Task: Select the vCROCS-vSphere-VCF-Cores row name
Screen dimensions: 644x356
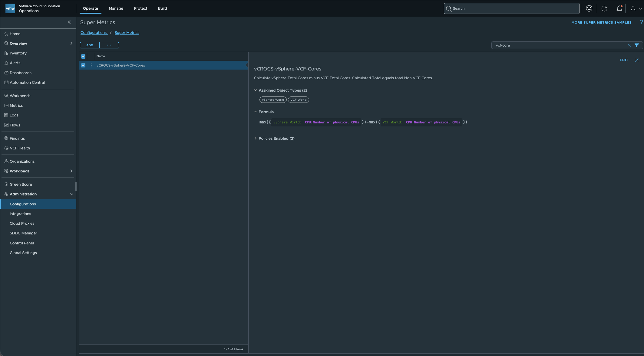Action: (x=121, y=65)
